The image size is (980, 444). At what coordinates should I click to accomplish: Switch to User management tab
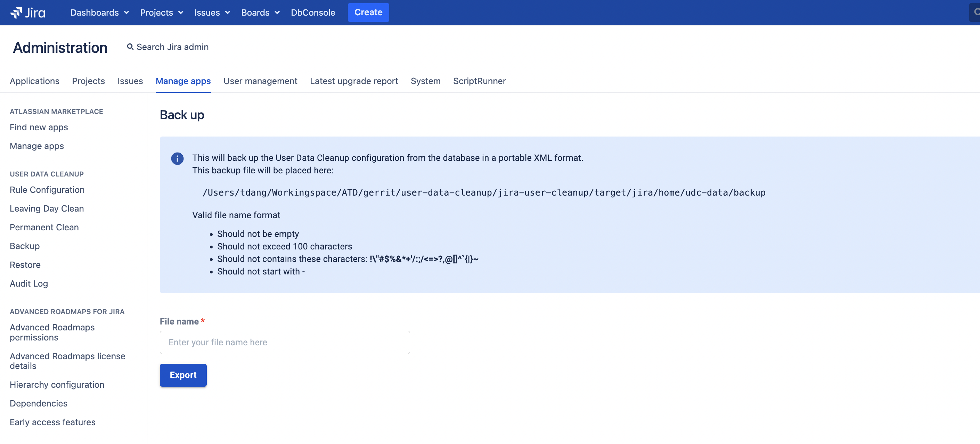(x=260, y=81)
